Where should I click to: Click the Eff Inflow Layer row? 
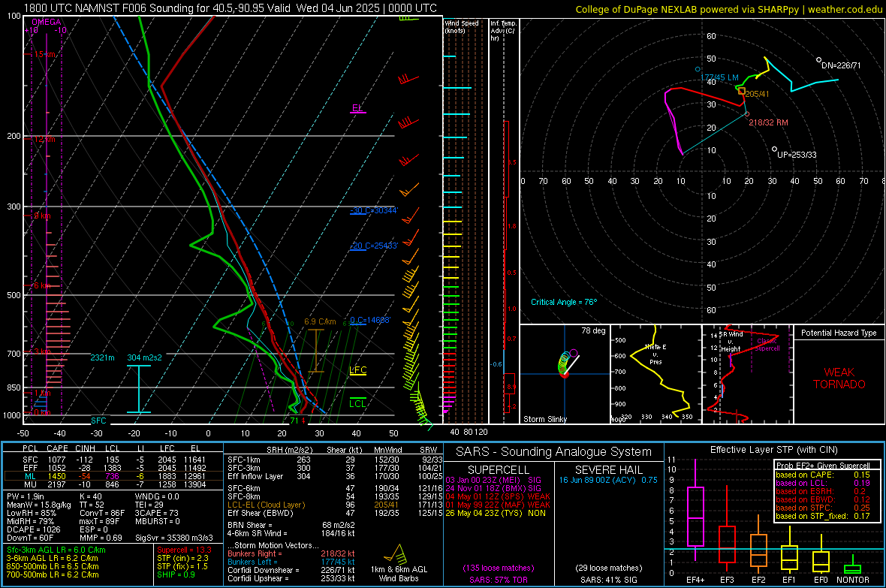click(335, 476)
